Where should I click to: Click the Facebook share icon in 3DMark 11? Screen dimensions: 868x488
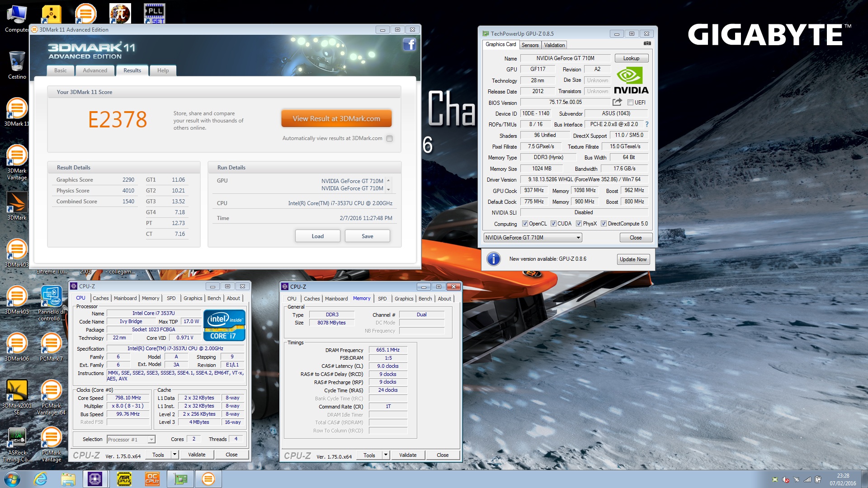[x=409, y=44]
